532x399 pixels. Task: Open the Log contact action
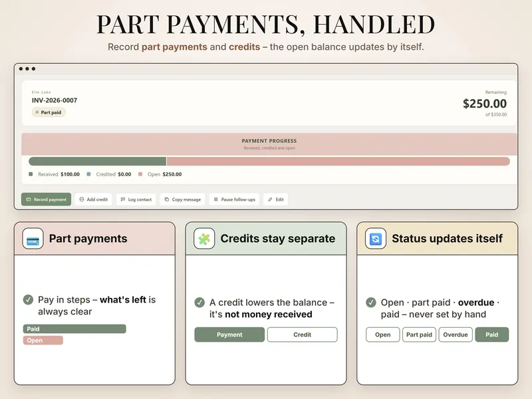[136, 199]
